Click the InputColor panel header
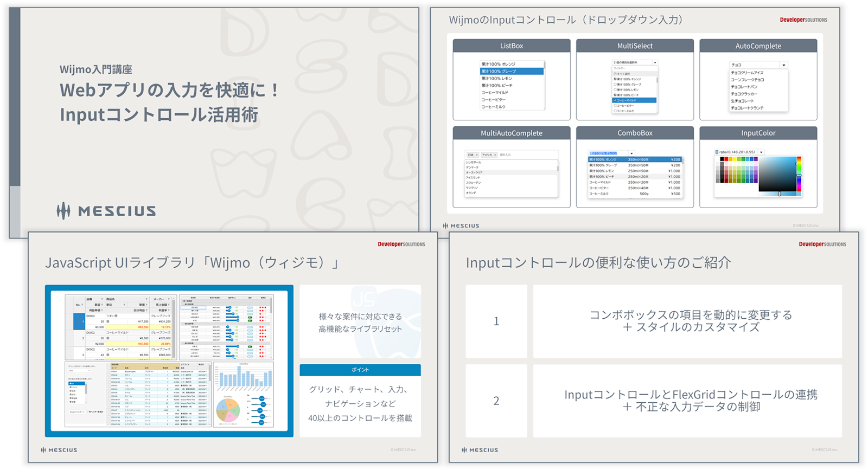The image size is (868, 470). point(758,133)
